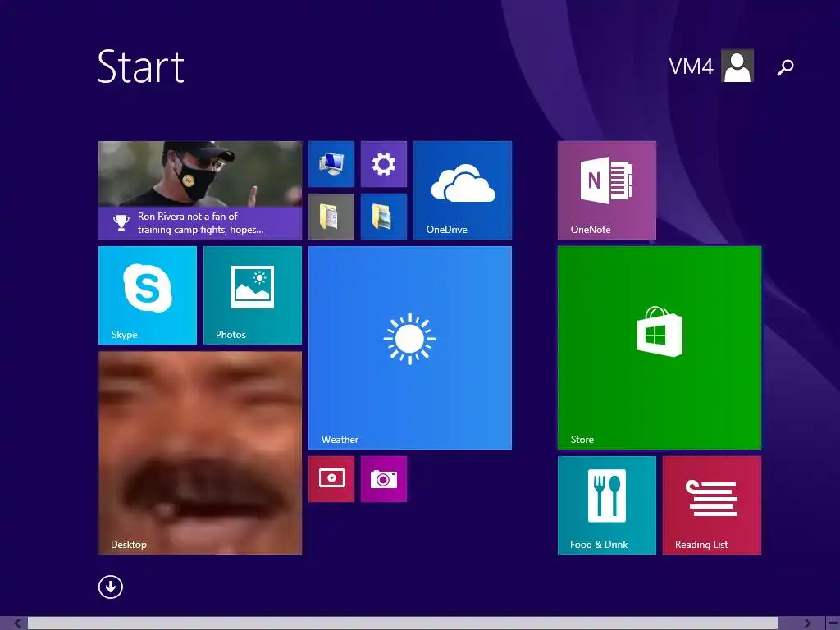
Task: Launch the Food & Drink tile
Action: click(x=606, y=505)
